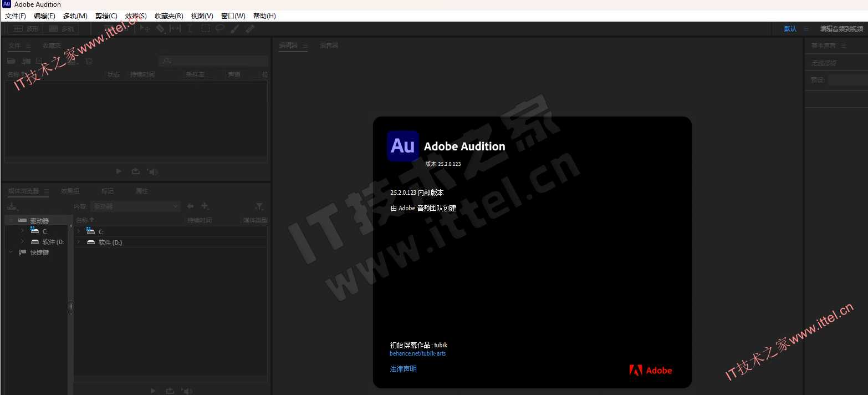Click the Import download icon in media browser
Viewport: 868px width, 395px height.
point(13,206)
